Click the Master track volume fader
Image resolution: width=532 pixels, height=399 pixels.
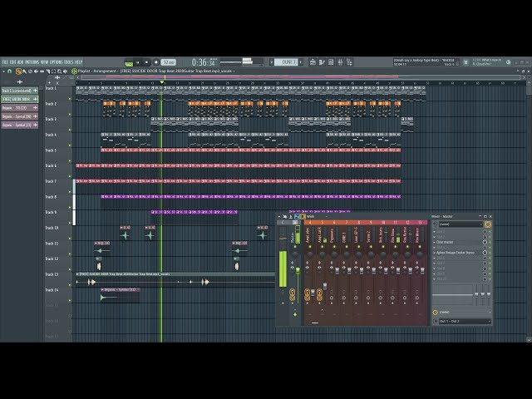(x=298, y=270)
